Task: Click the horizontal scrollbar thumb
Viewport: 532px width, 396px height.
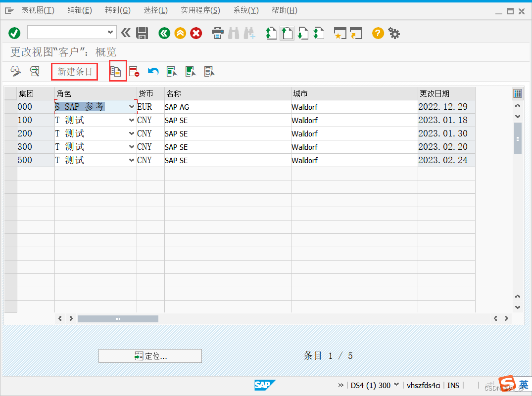Action: [118, 319]
